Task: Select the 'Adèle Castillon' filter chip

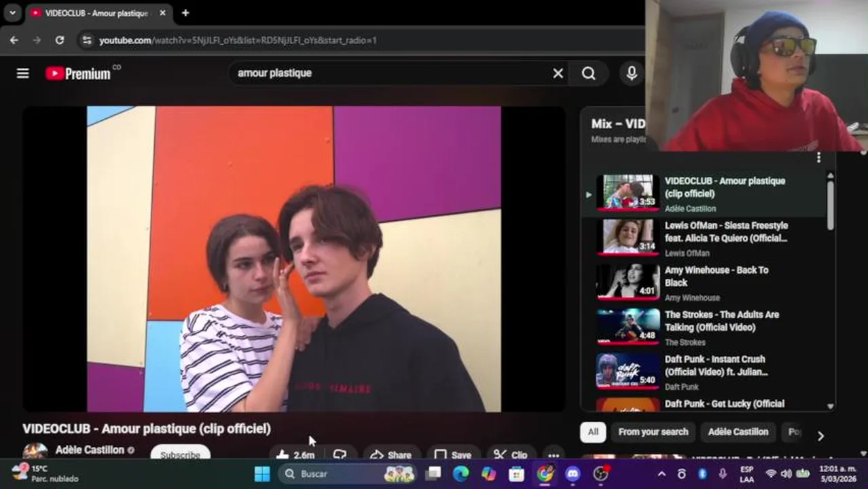Action: 738,432
